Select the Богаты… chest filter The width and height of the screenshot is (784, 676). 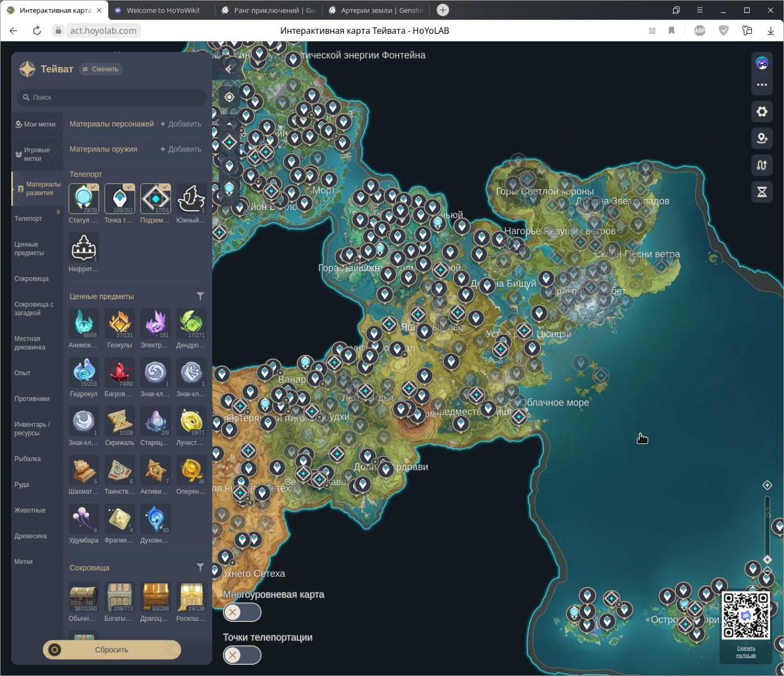point(119,597)
